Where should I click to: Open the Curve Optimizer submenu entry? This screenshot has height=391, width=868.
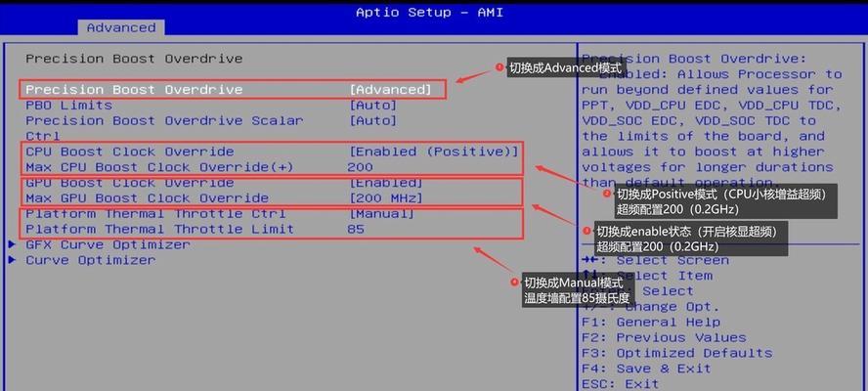91,260
